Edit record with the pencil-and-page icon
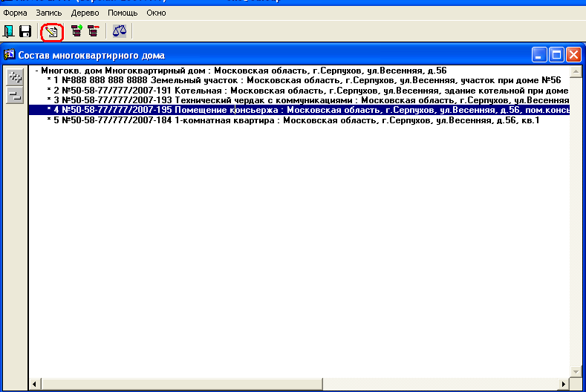 click(x=51, y=32)
